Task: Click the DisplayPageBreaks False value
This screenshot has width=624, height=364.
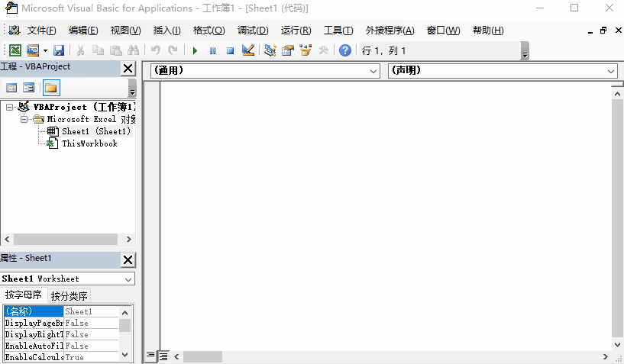Action: pos(91,323)
